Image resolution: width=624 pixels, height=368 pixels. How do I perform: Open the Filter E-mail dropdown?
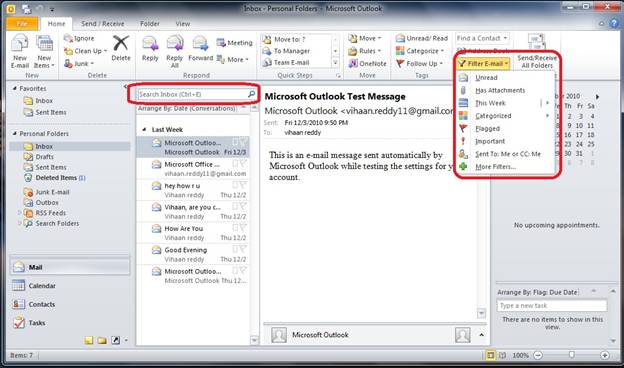click(483, 64)
